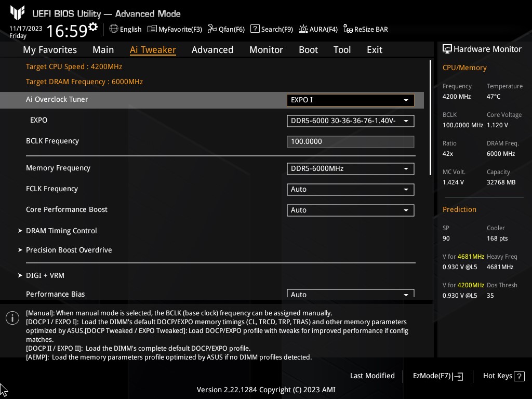Viewport: 532px width, 399px height.
Task: Click the CPU/Memory section heading
Action: coord(464,68)
